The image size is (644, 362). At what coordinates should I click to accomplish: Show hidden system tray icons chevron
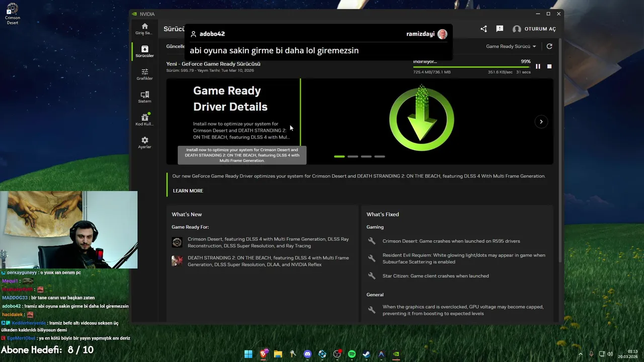580,354
